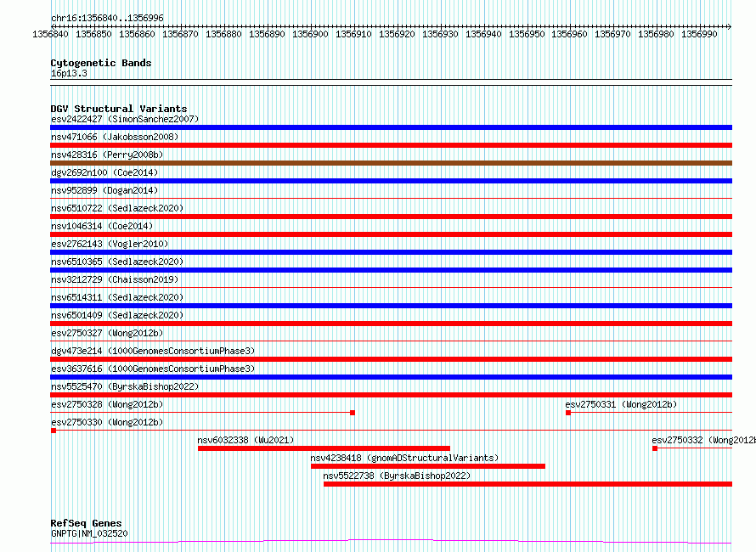This screenshot has height=552, width=756.
Task: Click ruler position 1356960
Action: pyautogui.click(x=569, y=34)
